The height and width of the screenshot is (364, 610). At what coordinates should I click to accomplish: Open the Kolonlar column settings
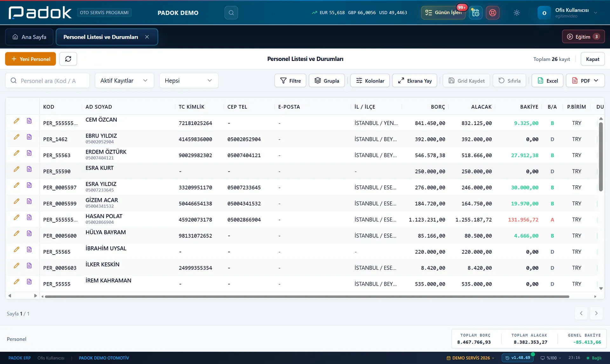pos(370,81)
